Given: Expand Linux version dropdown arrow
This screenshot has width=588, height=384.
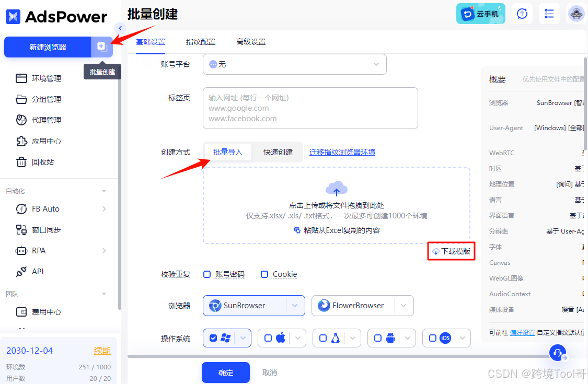Looking at the screenshot, I should (x=353, y=338).
